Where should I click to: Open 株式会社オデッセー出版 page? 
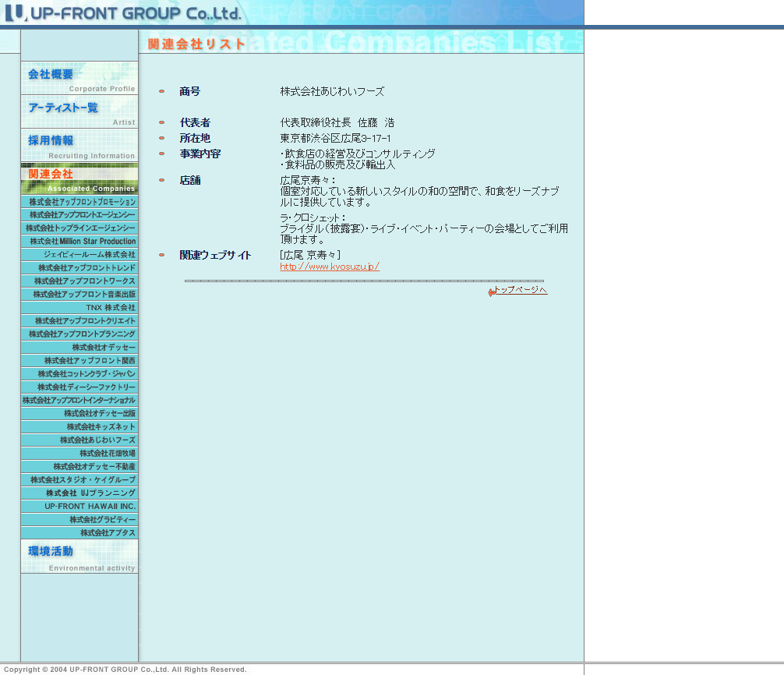[79, 414]
